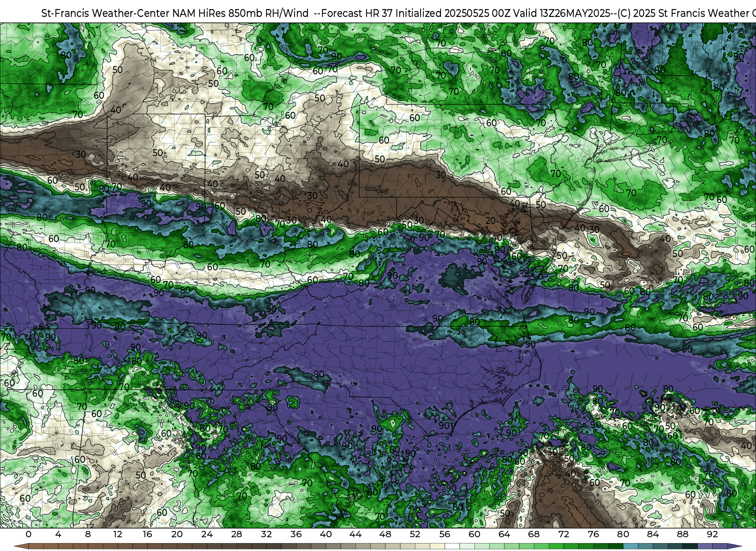Click the '36' tick label on color bar

[296, 534]
